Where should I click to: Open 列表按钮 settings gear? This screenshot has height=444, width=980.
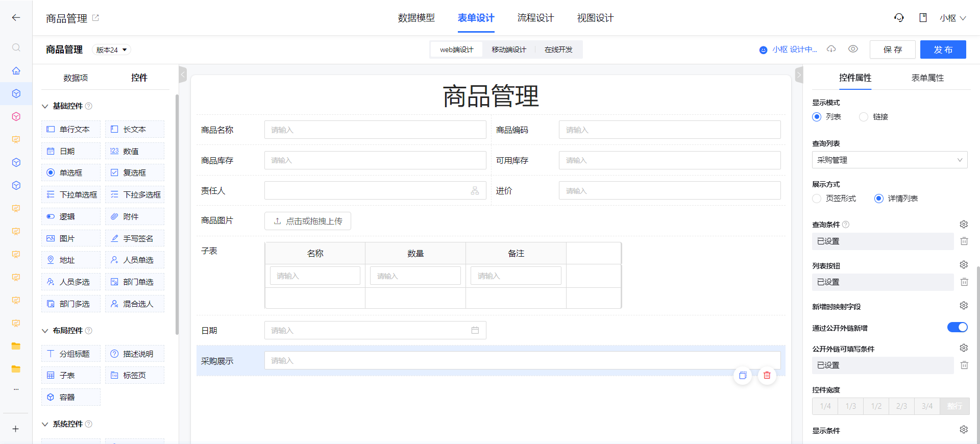tap(964, 264)
